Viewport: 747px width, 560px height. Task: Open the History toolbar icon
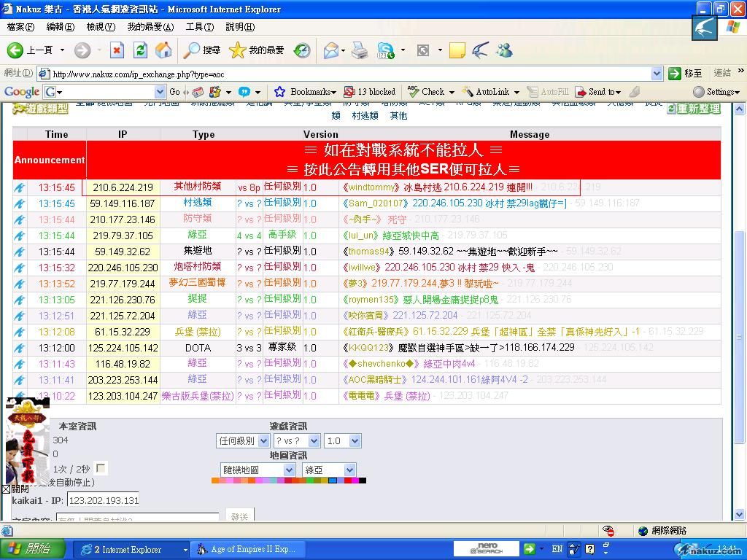pyautogui.click(x=301, y=50)
